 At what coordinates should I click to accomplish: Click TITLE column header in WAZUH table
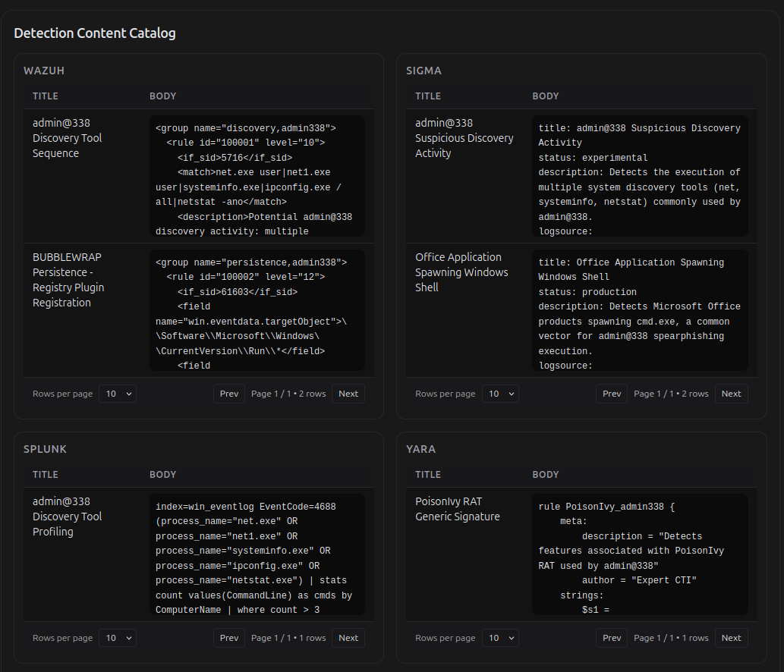(46, 96)
